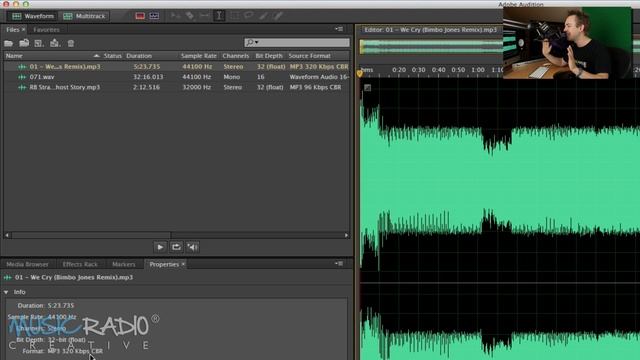Switch to the Favorites tab

click(x=47, y=30)
